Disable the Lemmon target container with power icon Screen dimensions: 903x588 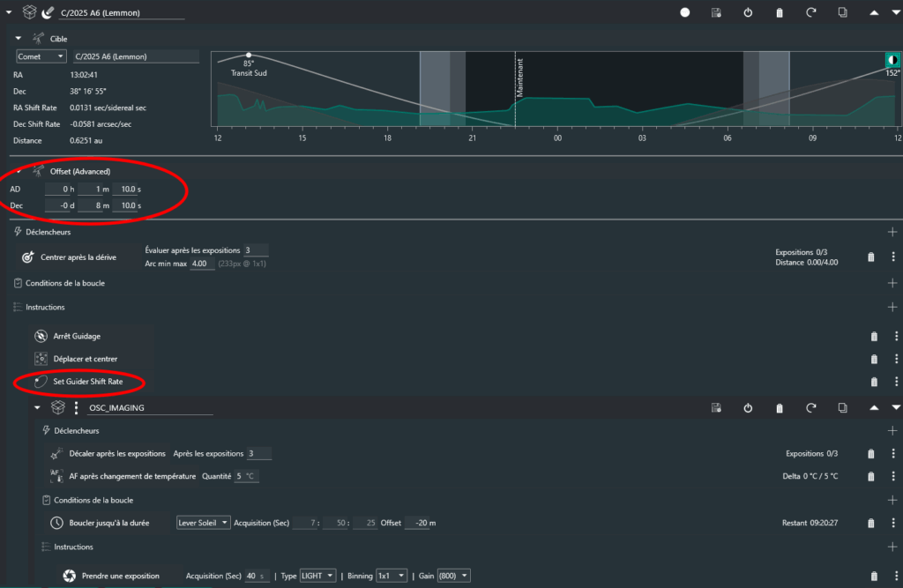[x=748, y=13]
